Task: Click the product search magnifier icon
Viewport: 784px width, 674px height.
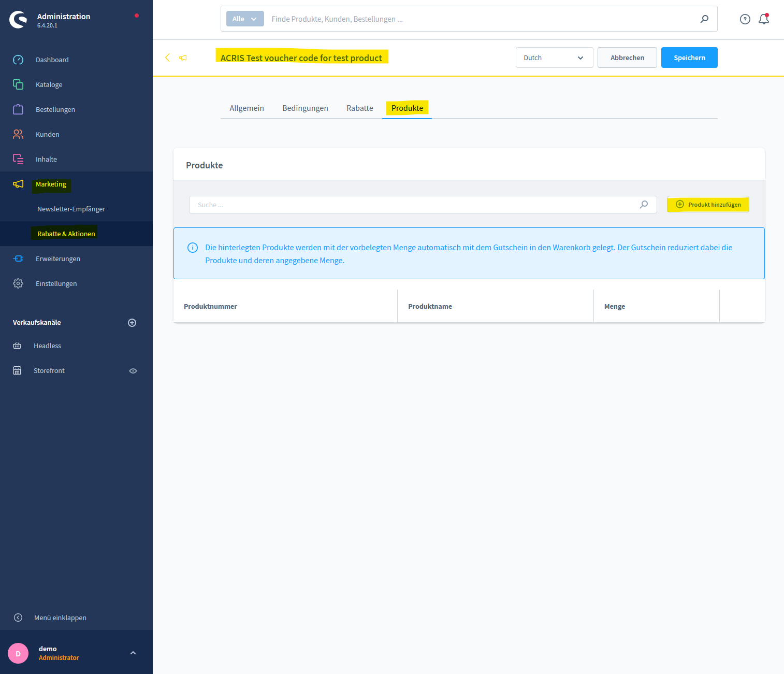Action: point(644,205)
